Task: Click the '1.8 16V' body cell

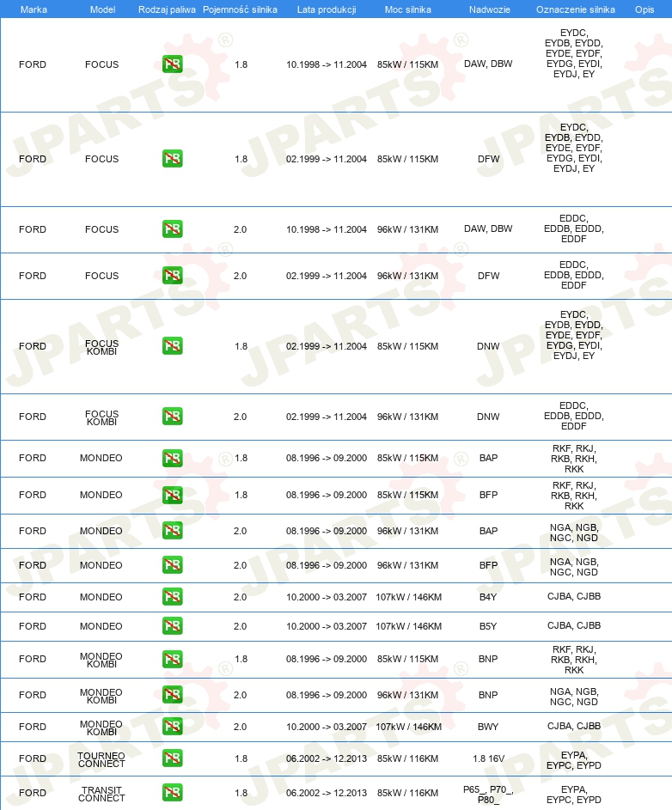Action: 488,758
